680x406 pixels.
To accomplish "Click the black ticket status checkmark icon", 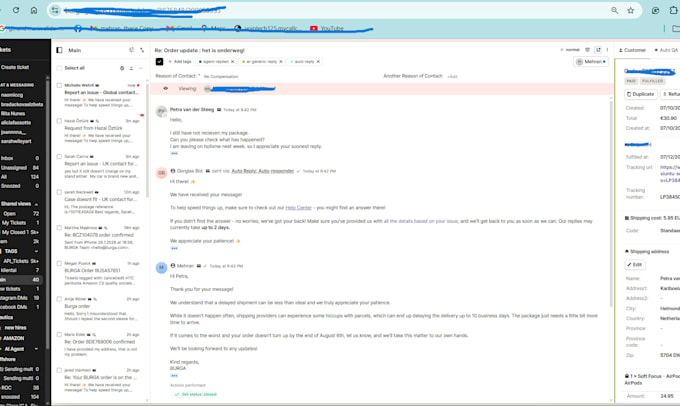I will tap(160, 62).
